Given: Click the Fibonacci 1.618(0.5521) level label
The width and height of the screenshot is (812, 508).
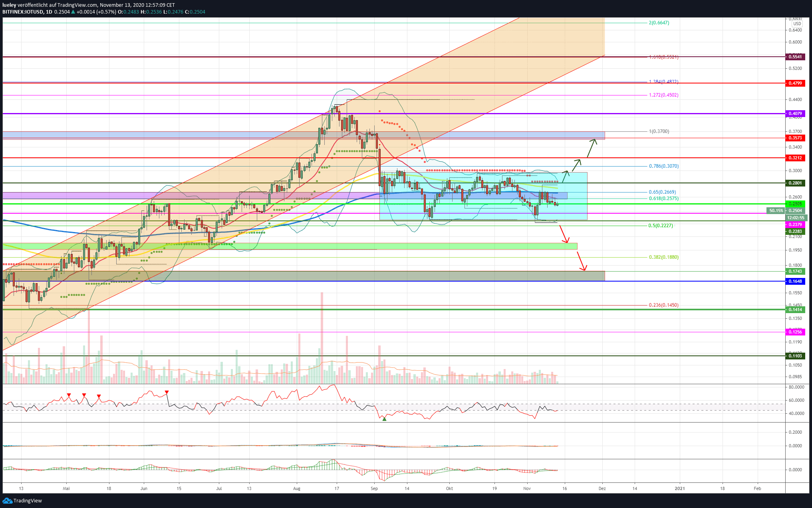Looking at the screenshot, I should [664, 57].
